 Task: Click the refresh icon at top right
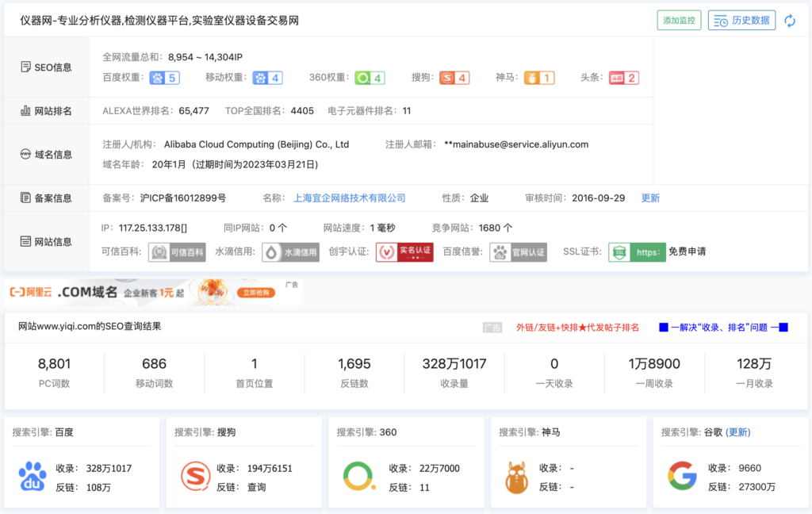tap(790, 21)
